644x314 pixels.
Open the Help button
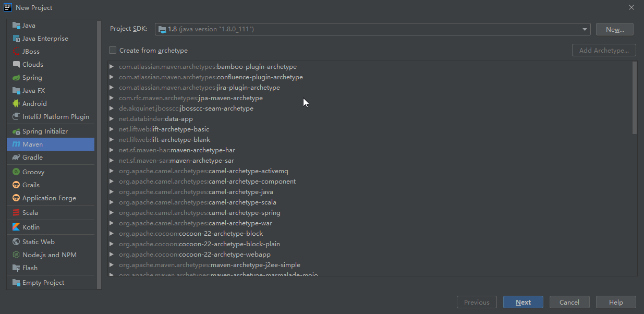click(616, 302)
